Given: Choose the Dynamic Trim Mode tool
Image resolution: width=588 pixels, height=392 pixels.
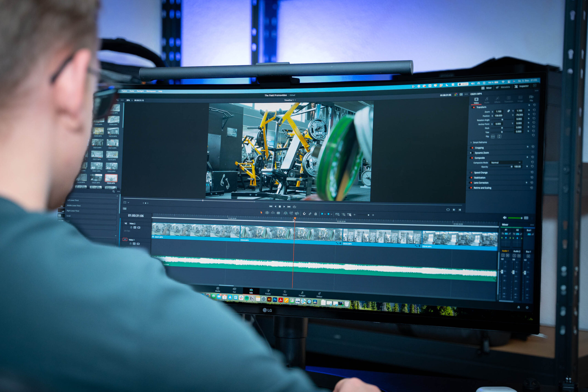Looking at the screenshot, I should pyautogui.click(x=273, y=213).
